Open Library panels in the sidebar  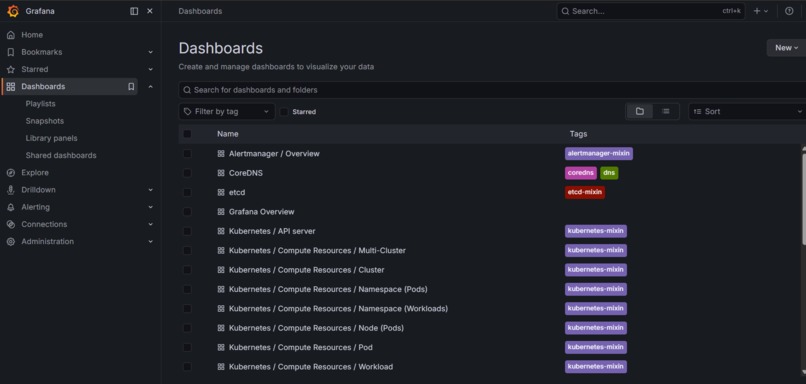pyautogui.click(x=51, y=138)
